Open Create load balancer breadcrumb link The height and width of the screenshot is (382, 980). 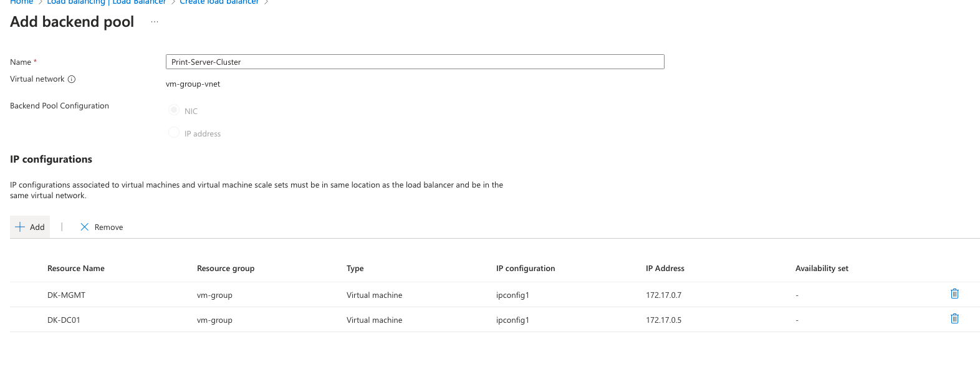[x=219, y=2]
